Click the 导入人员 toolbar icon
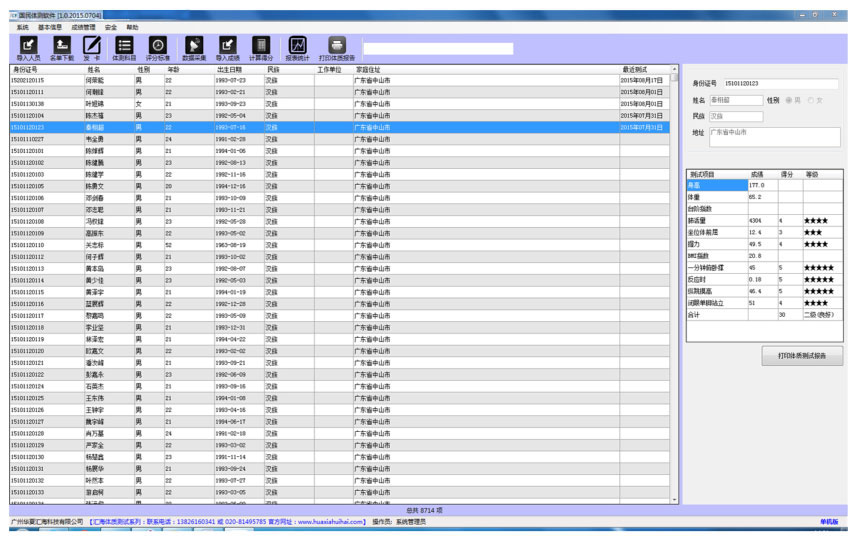The image size is (856, 538). point(28,47)
